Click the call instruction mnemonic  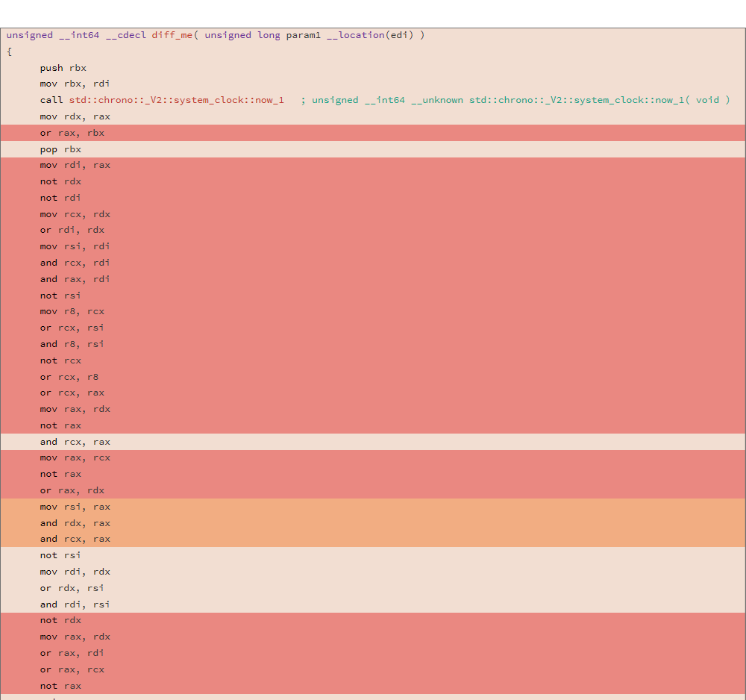point(51,99)
